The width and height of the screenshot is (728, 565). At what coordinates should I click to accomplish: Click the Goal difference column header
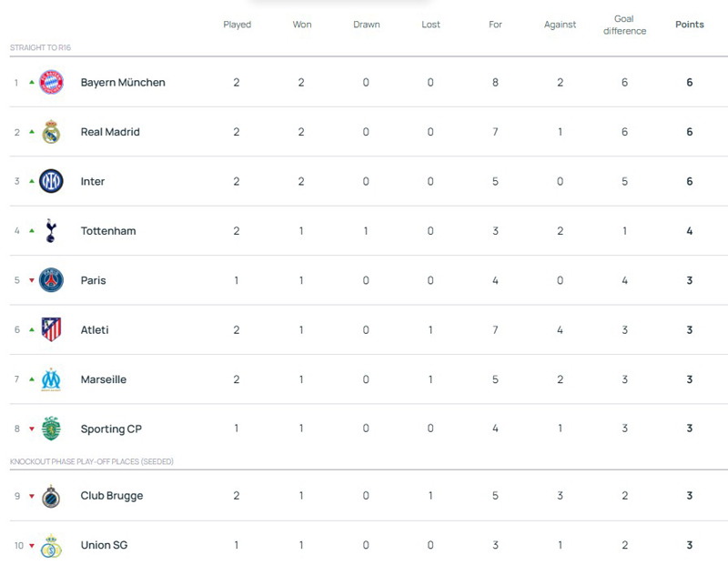pyautogui.click(x=624, y=25)
